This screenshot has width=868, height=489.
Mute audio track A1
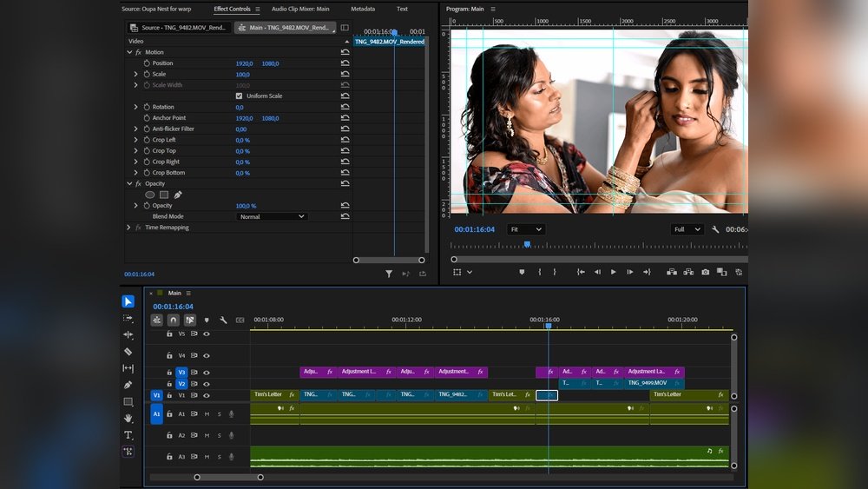[x=207, y=414]
